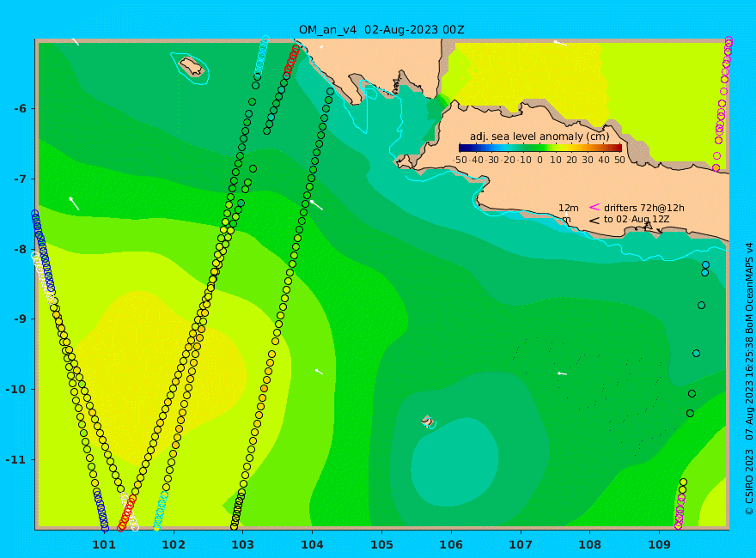Click the vertical CSIRO 2023 copyright text
This screenshot has width=756, height=558.
(749, 379)
